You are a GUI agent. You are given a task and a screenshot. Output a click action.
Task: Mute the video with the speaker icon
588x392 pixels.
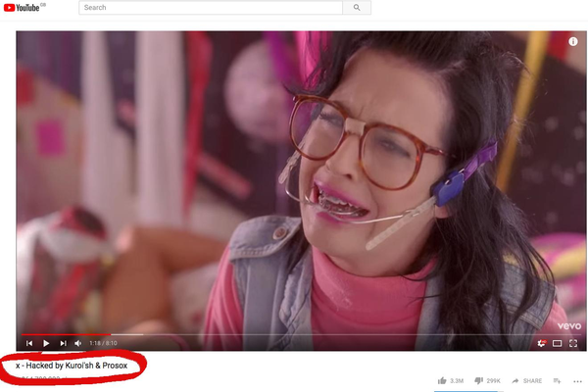(x=78, y=343)
